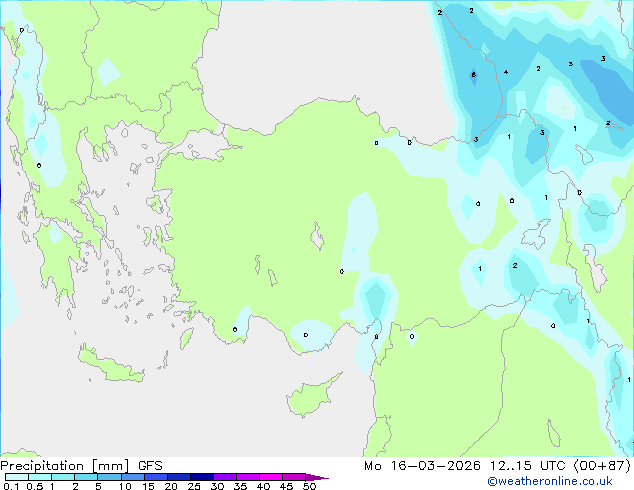Click the 'Mo 16-03-2026' date text

[x=422, y=466]
